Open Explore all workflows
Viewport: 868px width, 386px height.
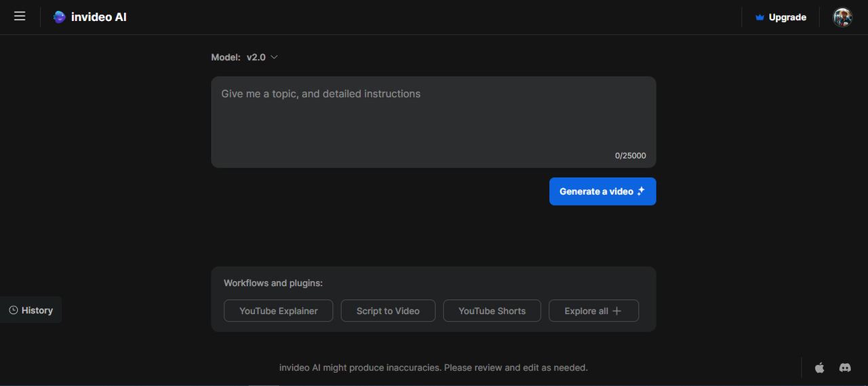[x=593, y=311]
